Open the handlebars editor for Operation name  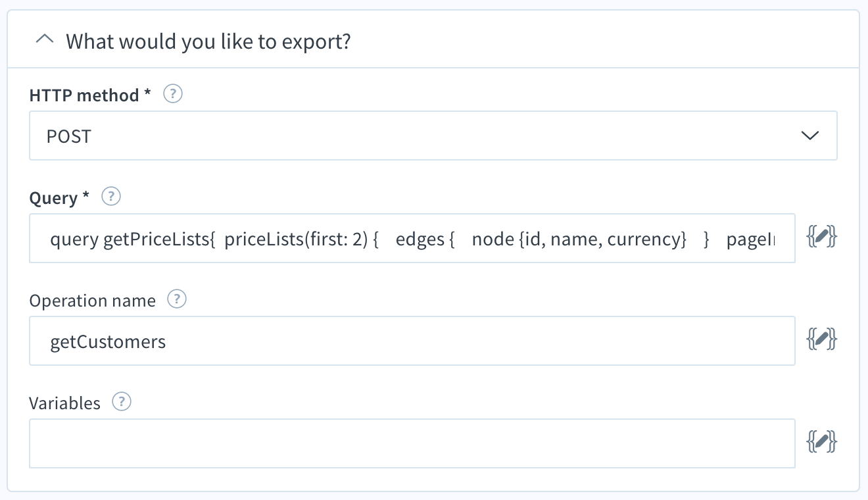[x=821, y=340]
